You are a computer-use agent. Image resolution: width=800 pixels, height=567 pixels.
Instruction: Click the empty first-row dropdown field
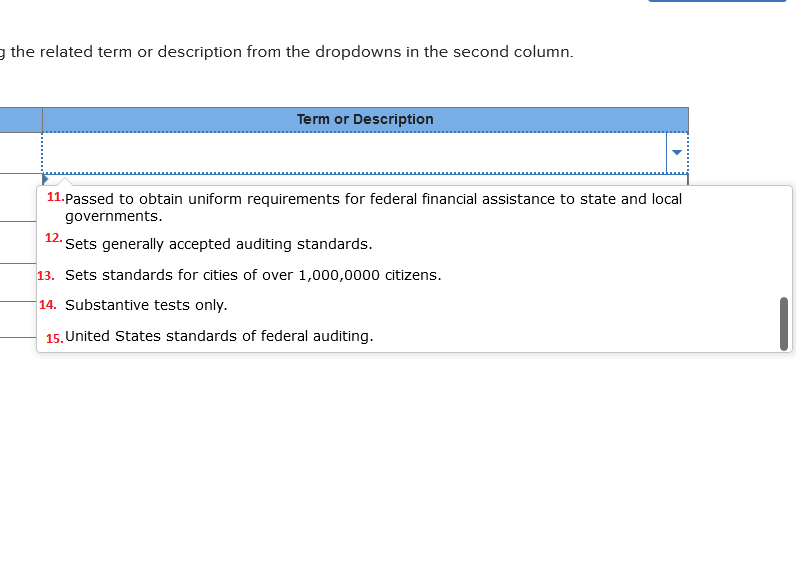click(x=355, y=153)
